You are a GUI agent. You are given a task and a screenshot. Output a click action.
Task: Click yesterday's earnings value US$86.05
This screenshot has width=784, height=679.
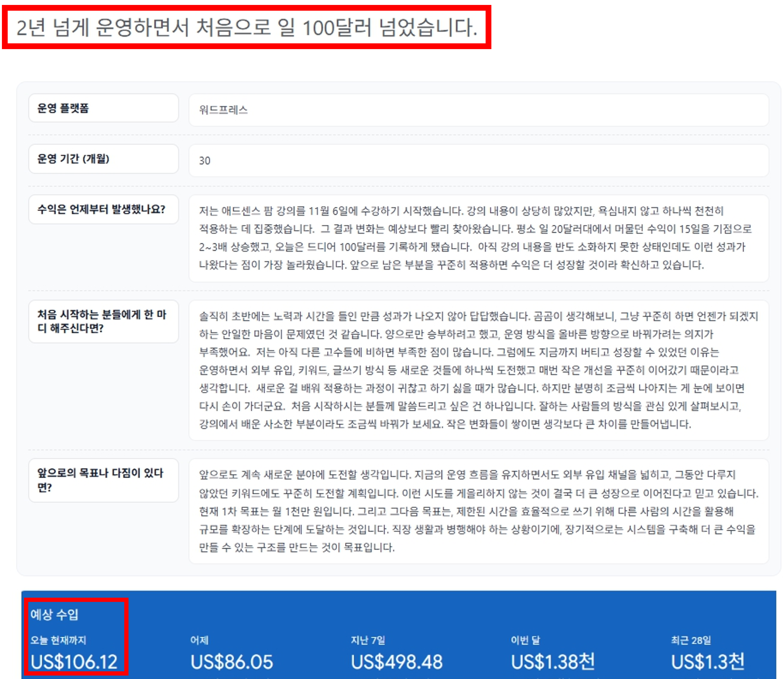(x=232, y=662)
